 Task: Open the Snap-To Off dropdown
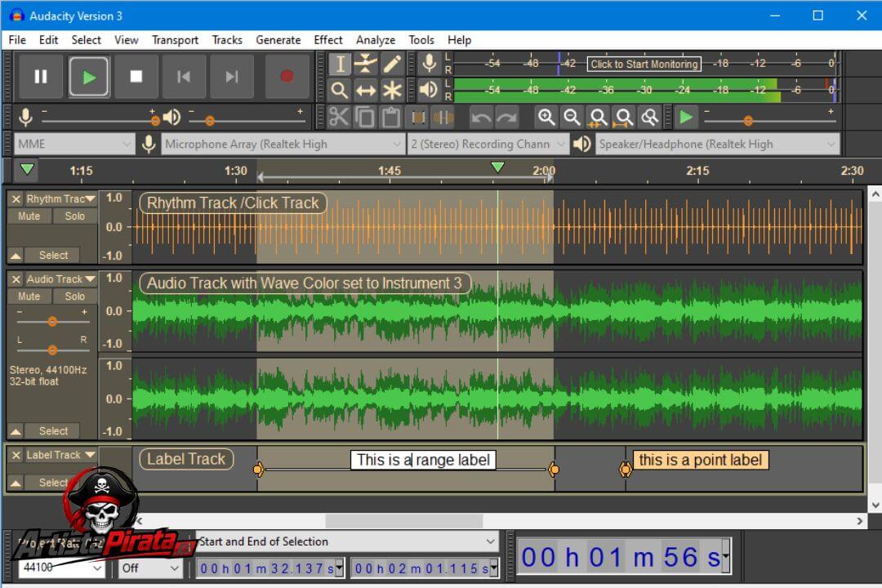pyautogui.click(x=150, y=568)
